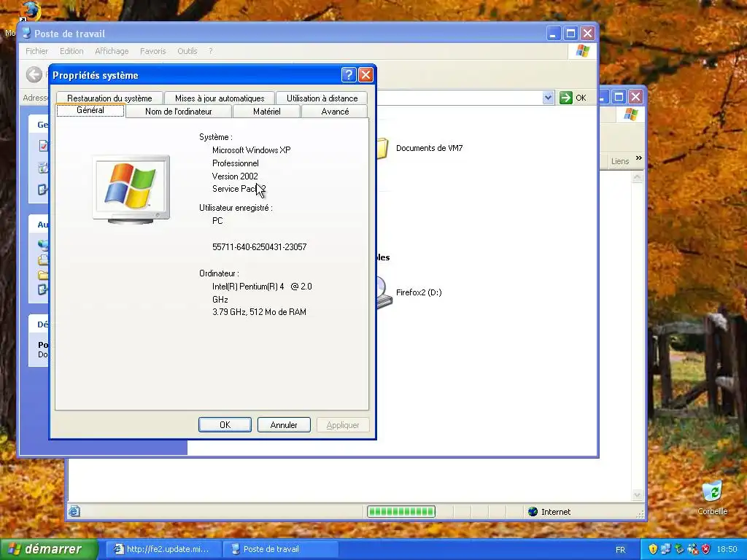Click the text Microsoft Windows XP
Viewport: 747px width, 560px height.
(252, 150)
